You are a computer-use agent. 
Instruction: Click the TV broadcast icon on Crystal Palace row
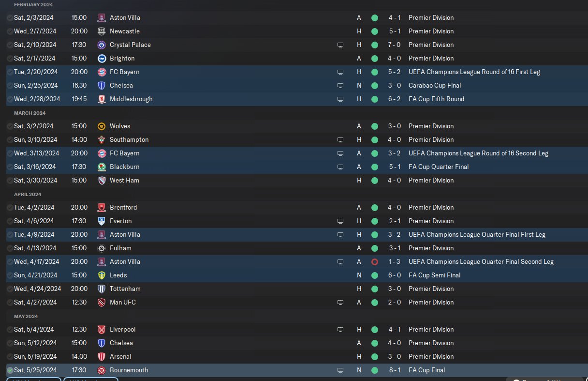point(340,45)
